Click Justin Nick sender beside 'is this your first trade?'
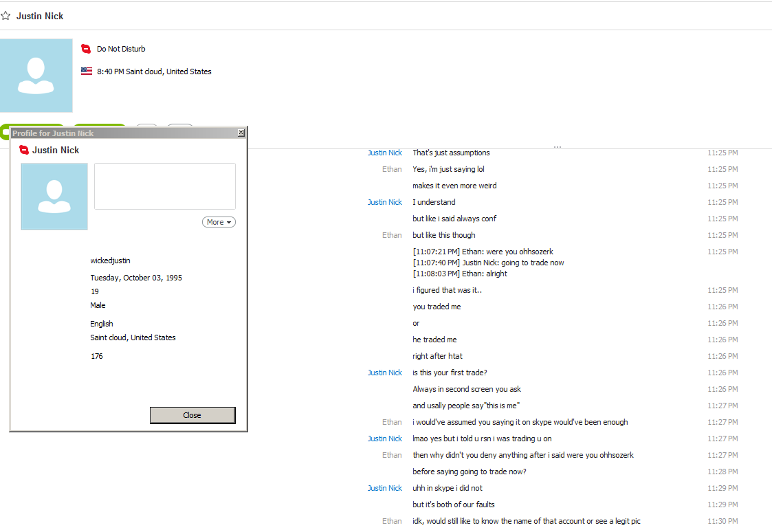This screenshot has height=532, width=772. [384, 373]
